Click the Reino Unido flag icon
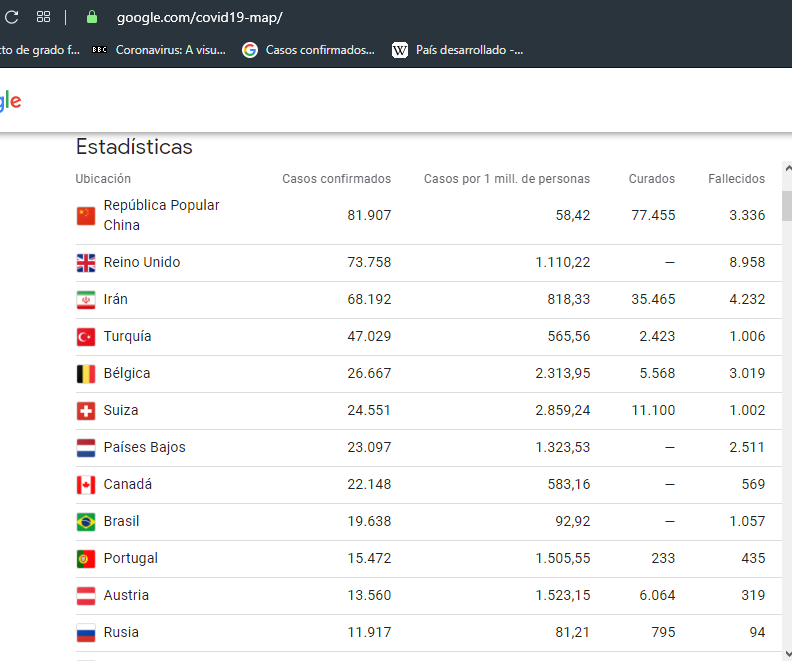Image resolution: width=792 pixels, height=664 pixels. point(86,263)
